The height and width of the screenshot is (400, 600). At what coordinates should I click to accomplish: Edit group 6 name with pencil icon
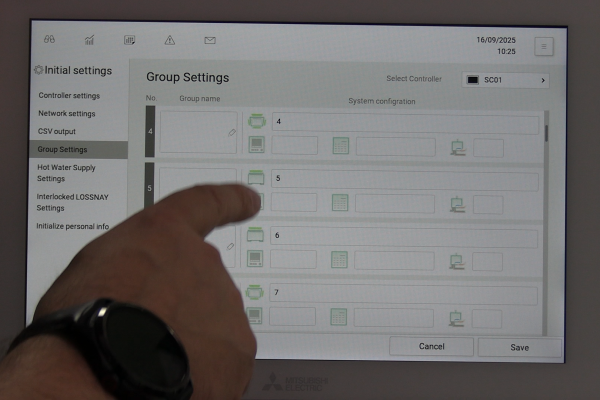[x=230, y=246]
